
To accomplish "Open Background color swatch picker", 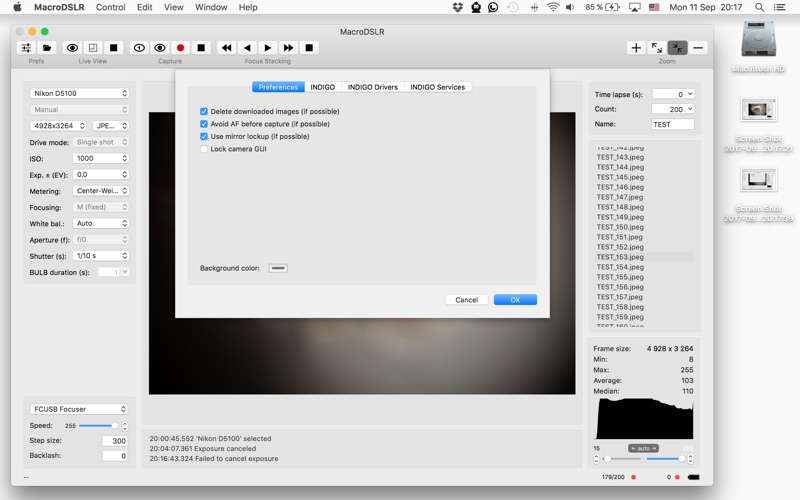I will pyautogui.click(x=278, y=268).
